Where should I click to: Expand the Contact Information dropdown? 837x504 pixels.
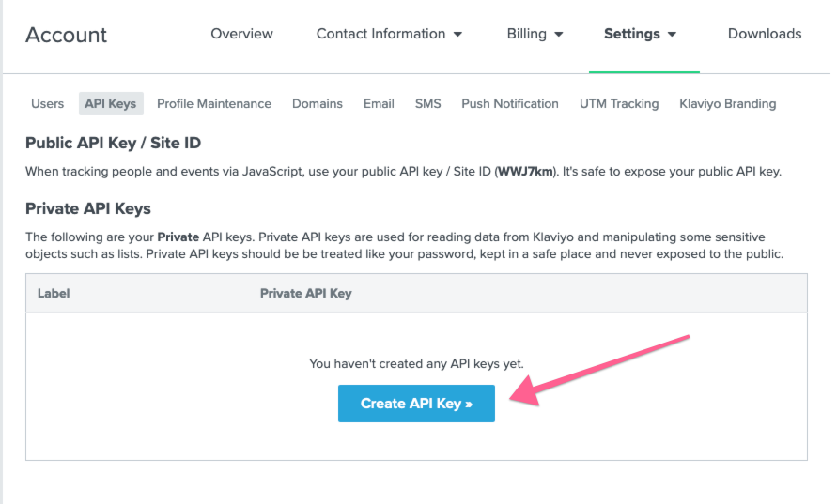point(389,34)
